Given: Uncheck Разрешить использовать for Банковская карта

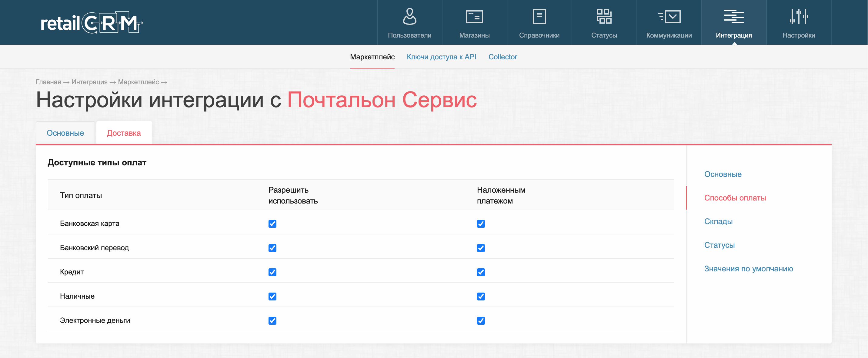Looking at the screenshot, I should pyautogui.click(x=272, y=224).
